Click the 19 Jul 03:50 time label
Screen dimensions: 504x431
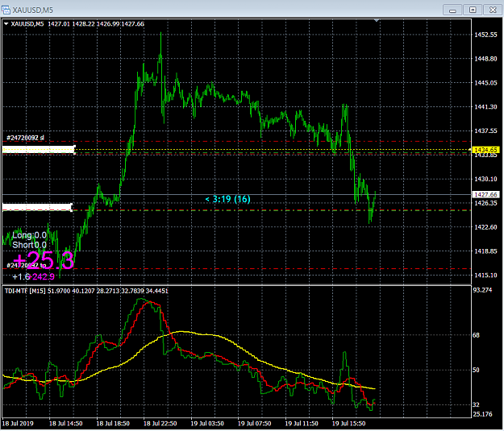(x=207, y=424)
